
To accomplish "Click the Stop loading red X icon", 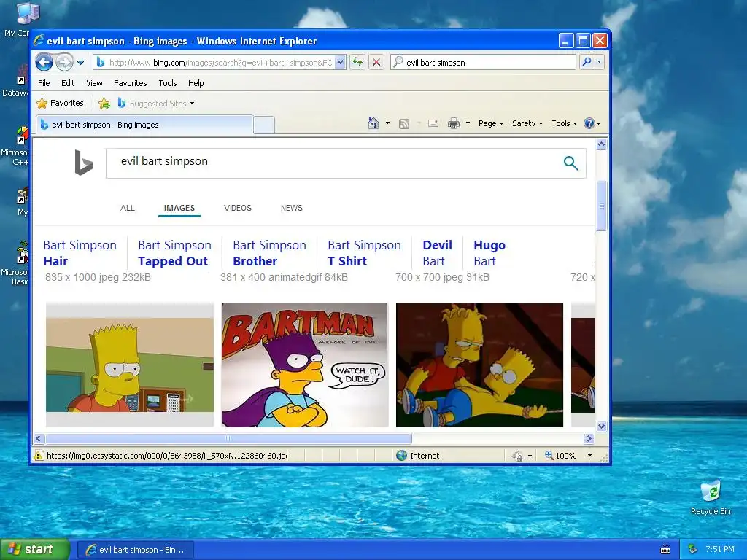I will pyautogui.click(x=376, y=63).
